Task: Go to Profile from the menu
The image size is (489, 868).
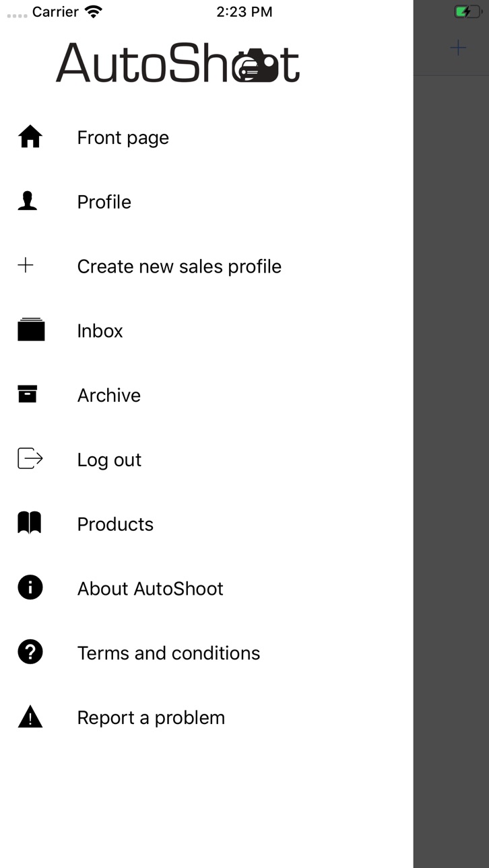Action: (207, 202)
